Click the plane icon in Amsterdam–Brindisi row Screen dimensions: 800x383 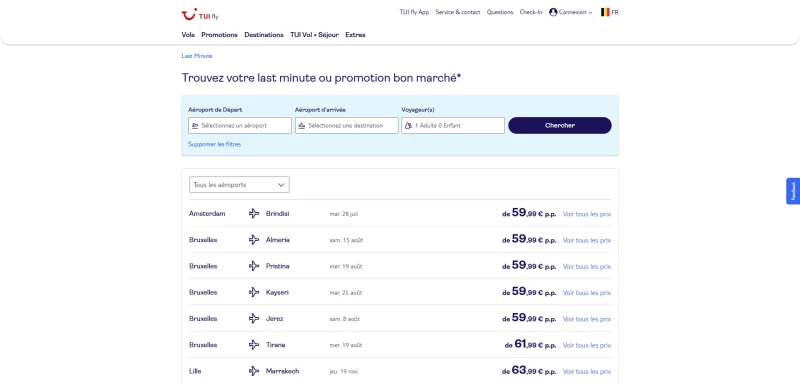click(254, 214)
